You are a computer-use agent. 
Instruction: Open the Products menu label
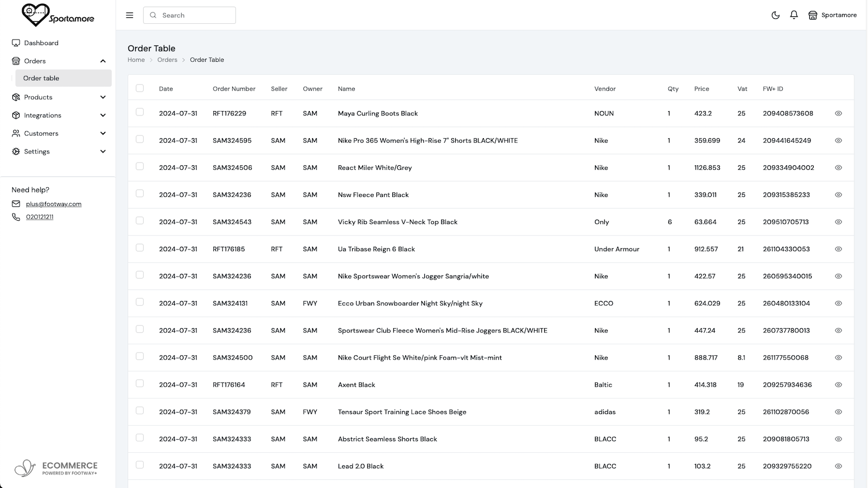[x=38, y=97]
